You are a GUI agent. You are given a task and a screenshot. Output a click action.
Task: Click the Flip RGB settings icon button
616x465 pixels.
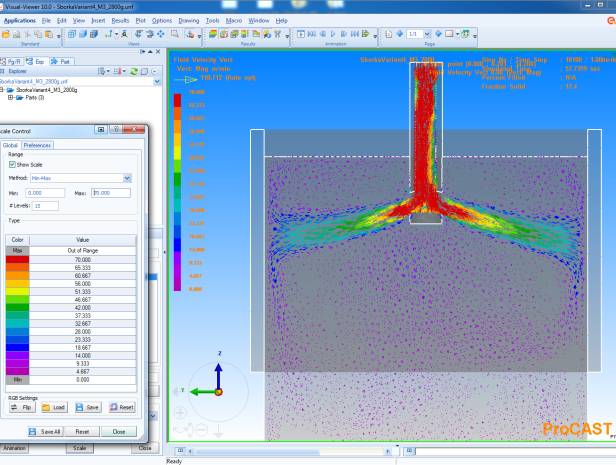coord(15,407)
